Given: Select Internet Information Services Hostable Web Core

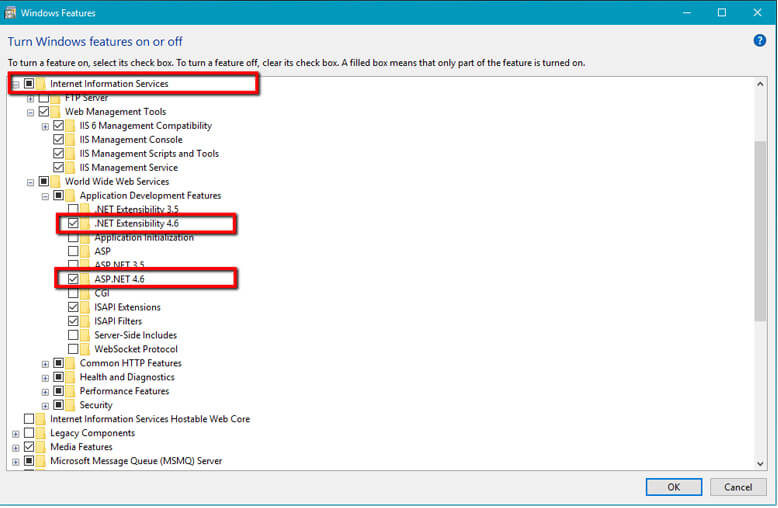Looking at the screenshot, I should (150, 419).
